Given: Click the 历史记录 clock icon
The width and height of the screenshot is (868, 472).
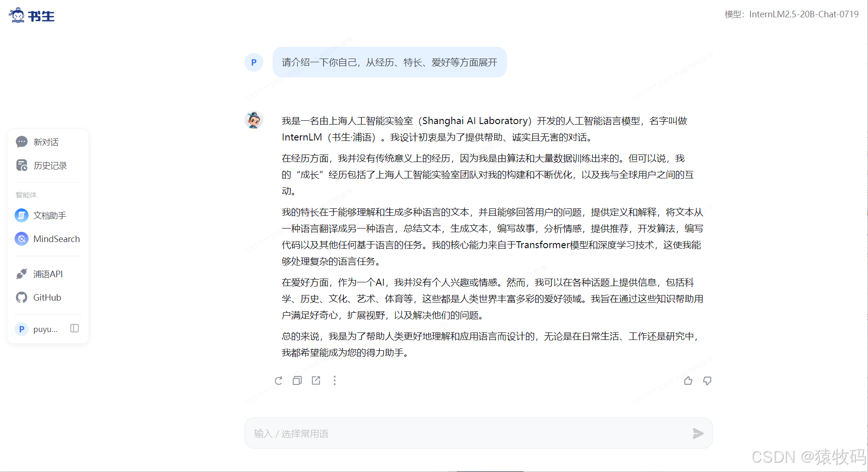Looking at the screenshot, I should pos(22,165).
